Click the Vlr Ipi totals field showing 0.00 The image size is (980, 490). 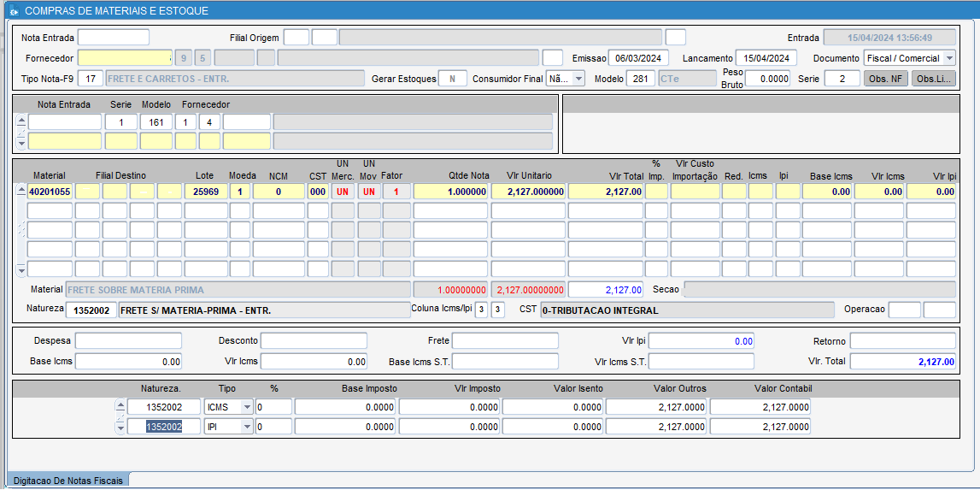point(701,341)
